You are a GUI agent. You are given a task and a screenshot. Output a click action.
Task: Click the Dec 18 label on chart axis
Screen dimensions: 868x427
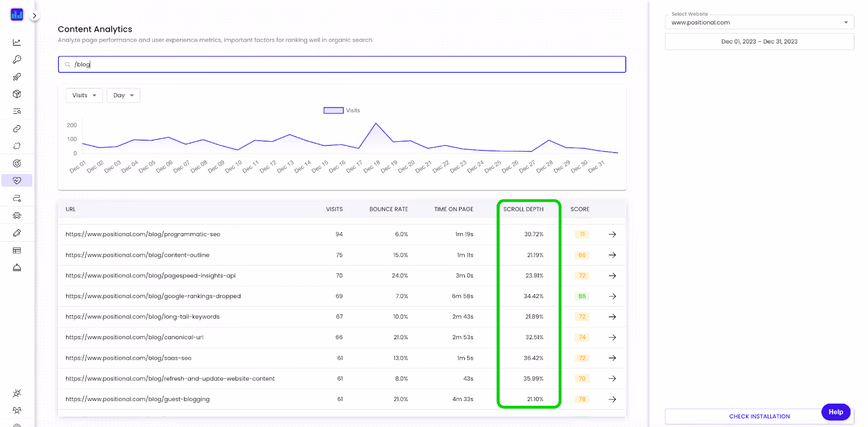coord(372,166)
